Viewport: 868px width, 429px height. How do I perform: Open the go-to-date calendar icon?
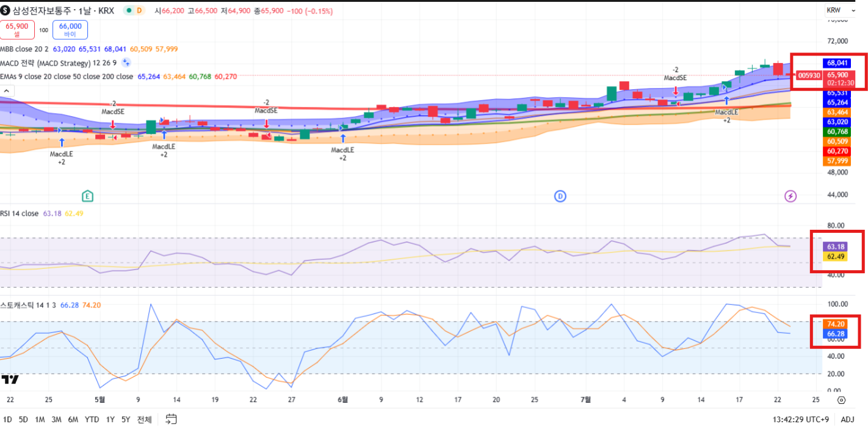171,419
